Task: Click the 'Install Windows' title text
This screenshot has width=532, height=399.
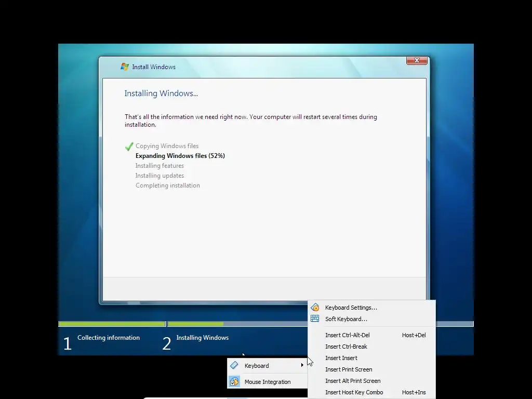Action: pyautogui.click(x=154, y=67)
